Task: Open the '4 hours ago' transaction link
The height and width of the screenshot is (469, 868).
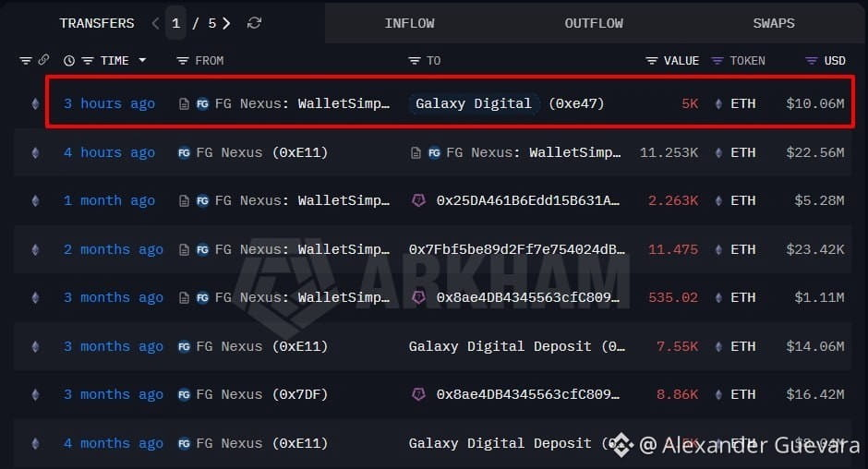Action: pos(109,152)
